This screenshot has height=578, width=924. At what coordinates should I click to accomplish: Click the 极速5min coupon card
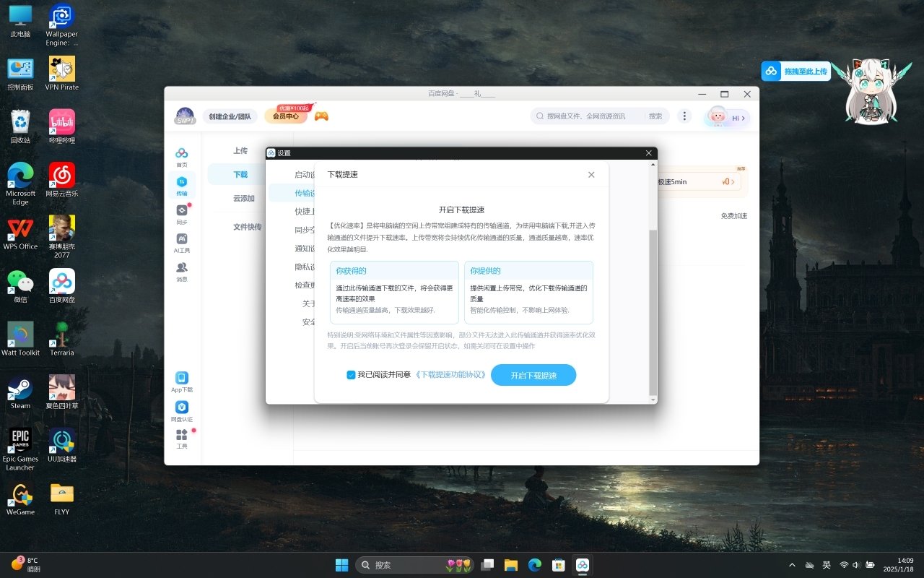[699, 181]
